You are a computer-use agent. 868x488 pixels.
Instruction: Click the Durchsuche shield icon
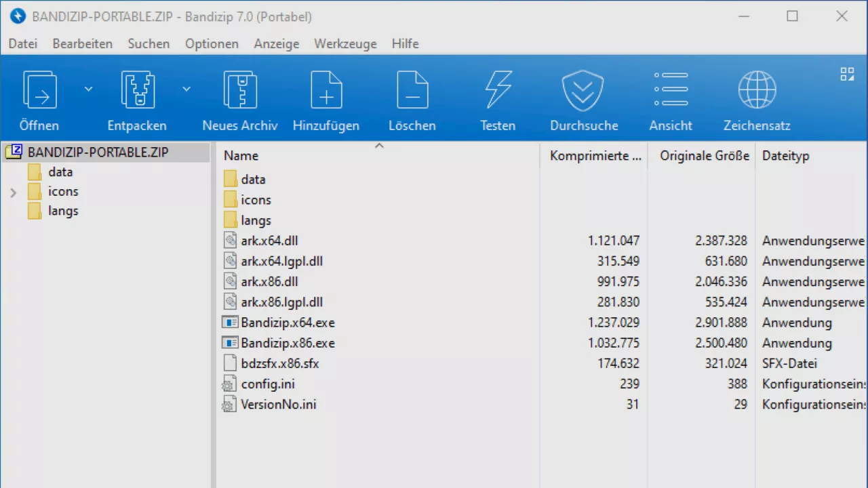click(583, 90)
